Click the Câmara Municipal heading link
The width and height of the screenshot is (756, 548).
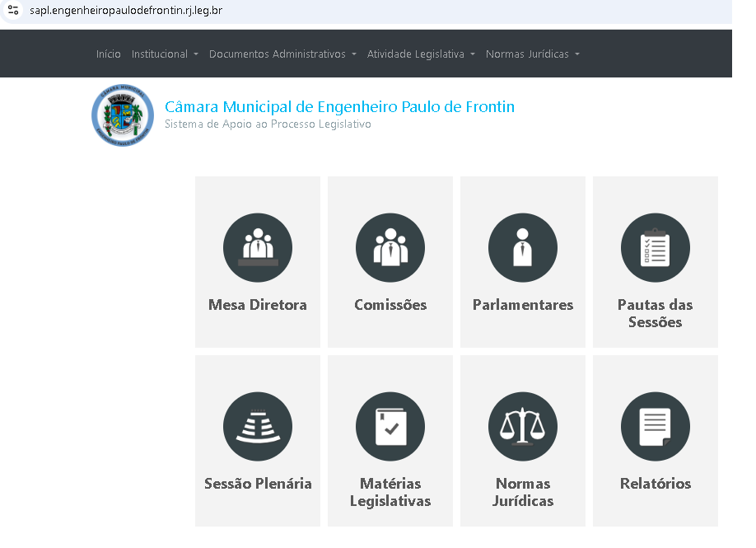(339, 107)
